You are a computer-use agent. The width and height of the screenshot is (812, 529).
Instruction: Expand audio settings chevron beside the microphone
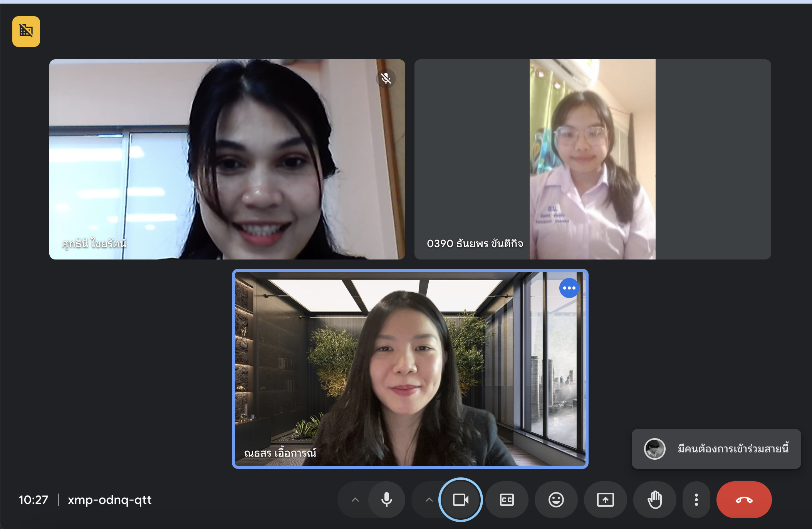pos(355,500)
